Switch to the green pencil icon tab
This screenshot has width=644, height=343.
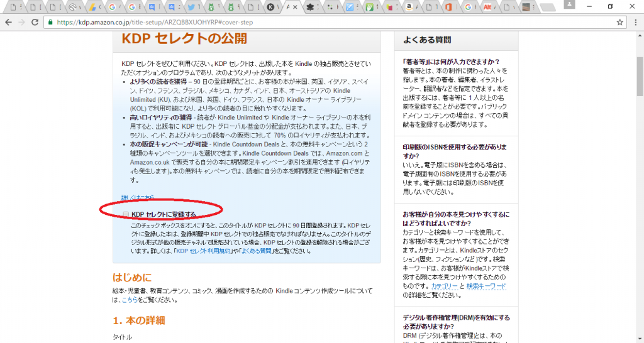coord(371,7)
